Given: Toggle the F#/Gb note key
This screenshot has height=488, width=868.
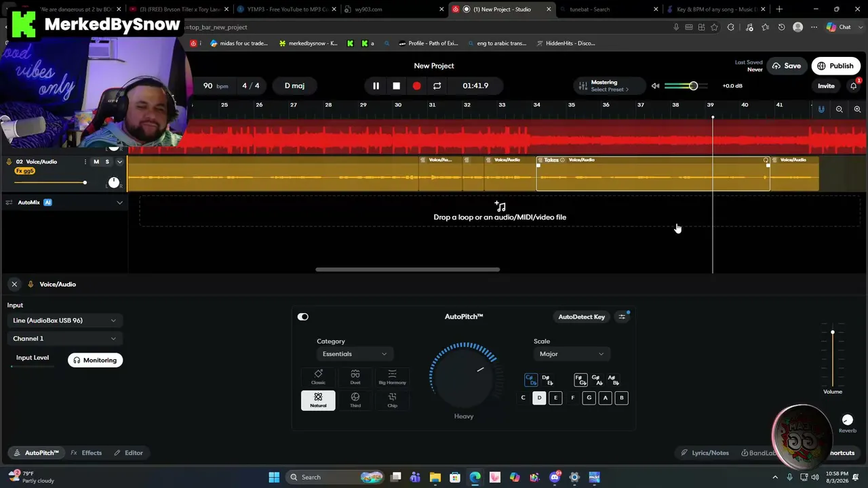Looking at the screenshot, I should (x=580, y=380).
